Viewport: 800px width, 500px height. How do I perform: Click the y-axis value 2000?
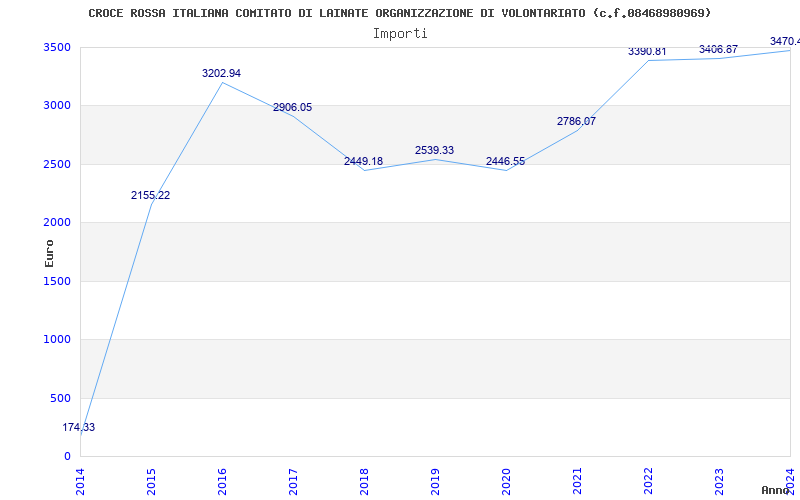(x=57, y=222)
